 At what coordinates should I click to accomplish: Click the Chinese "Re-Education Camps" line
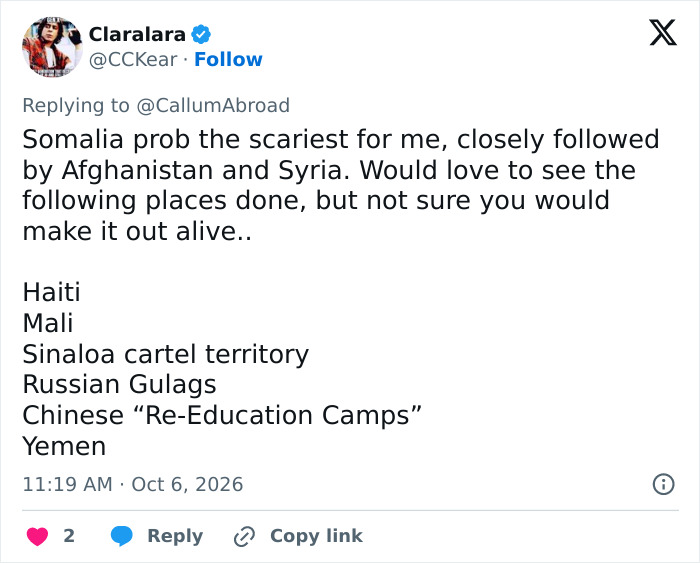click(222, 416)
